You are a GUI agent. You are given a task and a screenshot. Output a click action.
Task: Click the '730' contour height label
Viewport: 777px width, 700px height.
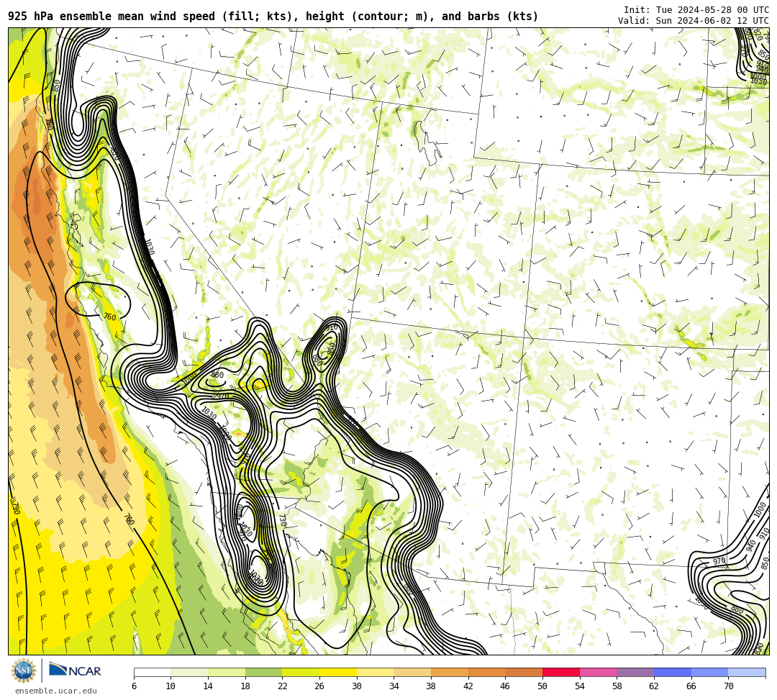283,520
